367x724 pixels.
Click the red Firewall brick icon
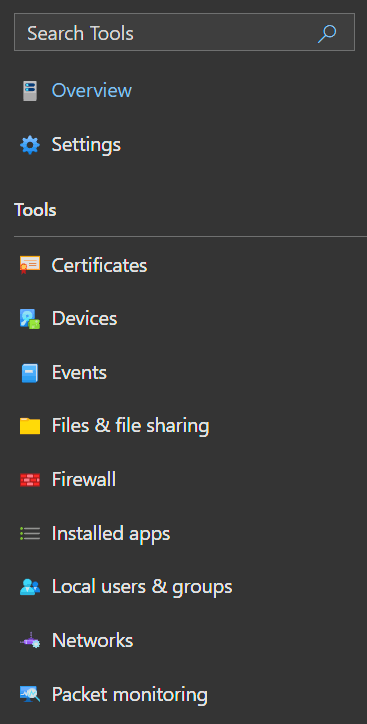click(x=30, y=480)
